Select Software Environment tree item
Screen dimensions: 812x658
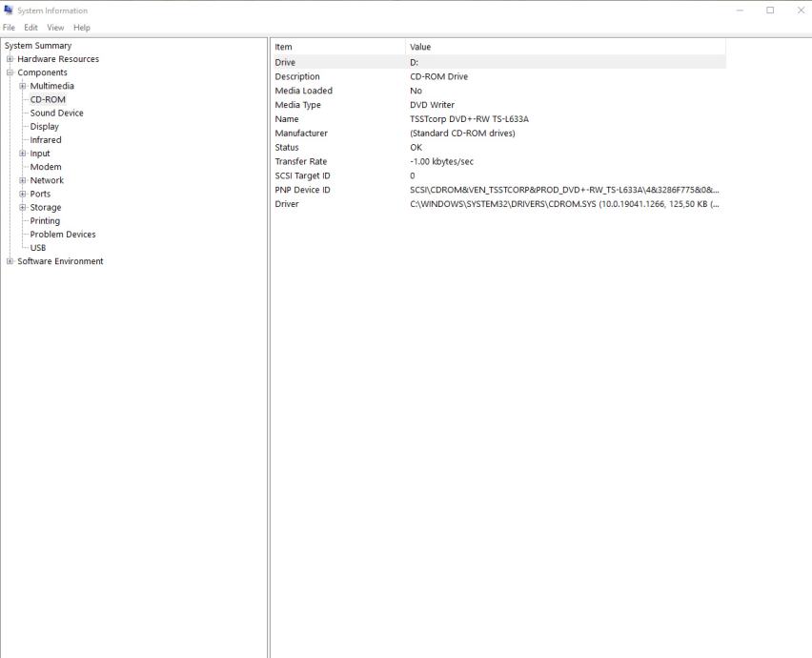(x=60, y=261)
